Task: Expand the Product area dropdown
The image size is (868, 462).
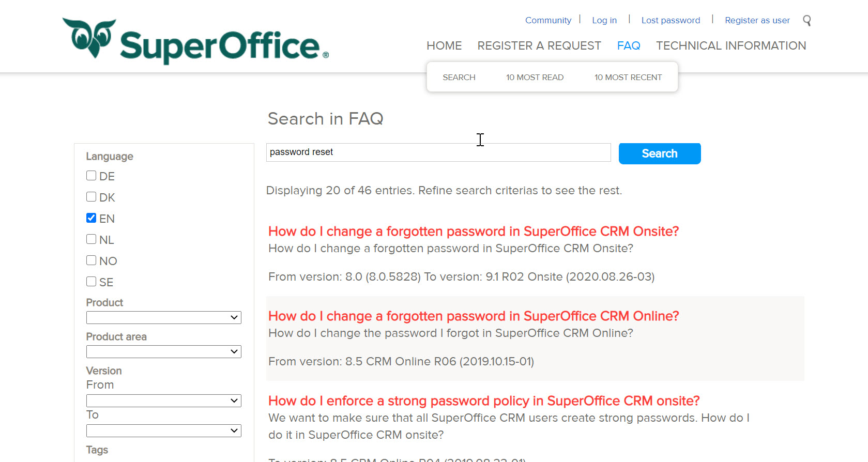Action: click(x=163, y=351)
